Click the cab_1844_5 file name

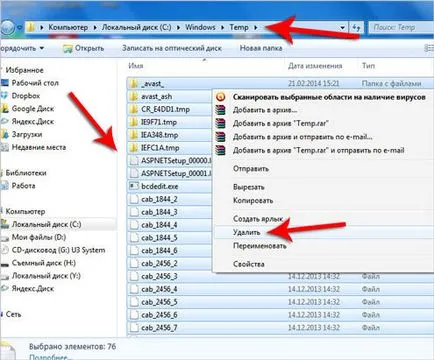[x=159, y=238]
